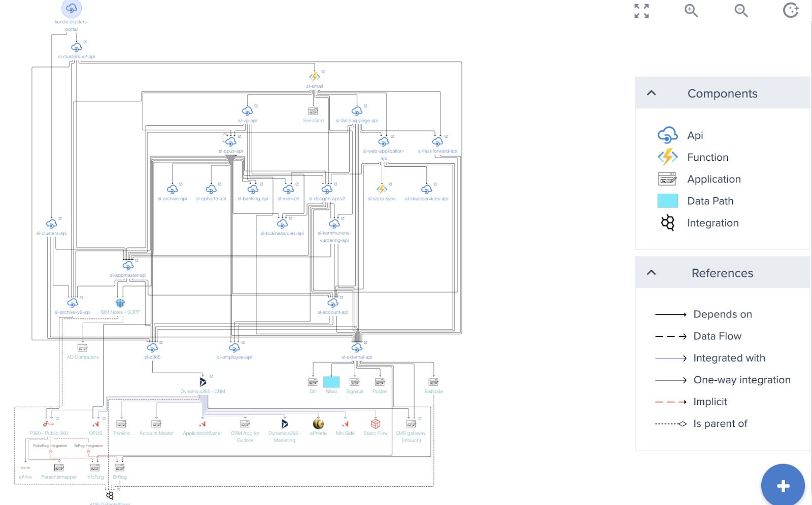Click the Stacc Flow red cube icon
The width and height of the screenshot is (812, 505).
tap(375, 423)
